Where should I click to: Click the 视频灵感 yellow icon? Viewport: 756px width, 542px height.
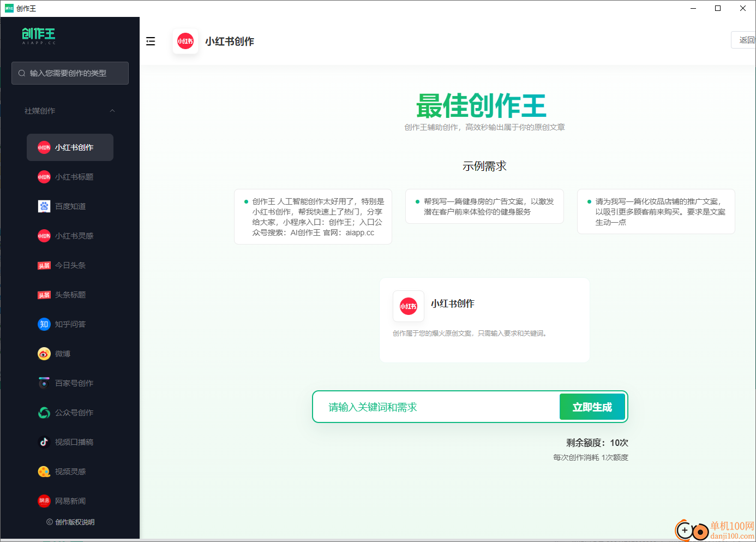(x=44, y=472)
